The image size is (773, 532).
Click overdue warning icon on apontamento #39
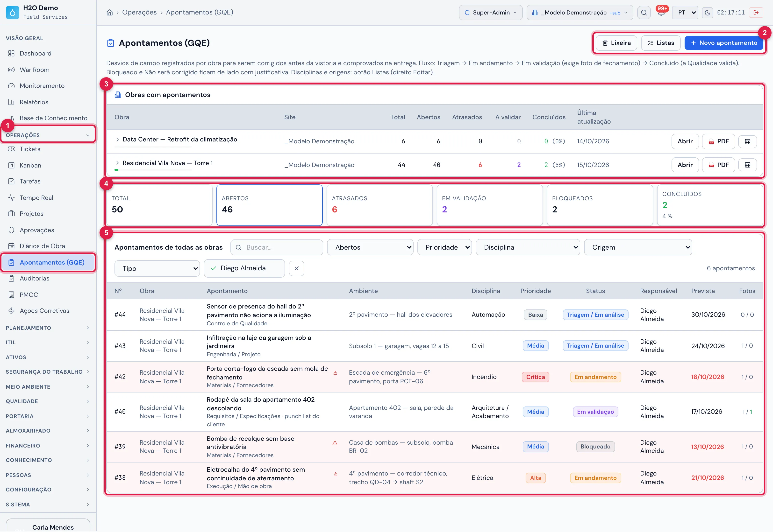335,443
